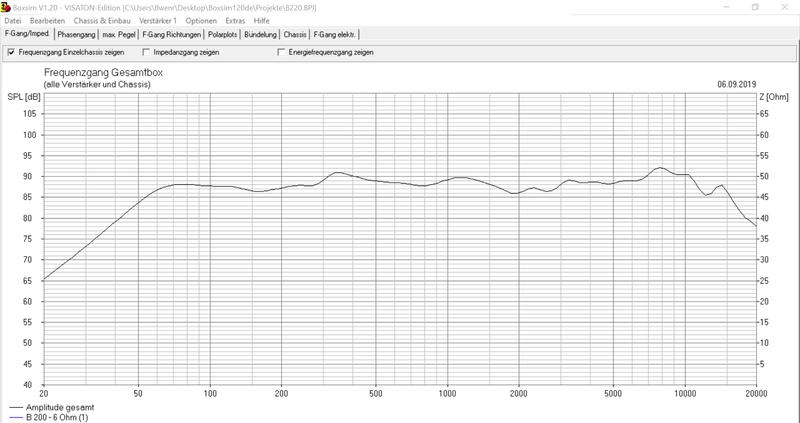The height and width of the screenshot is (423, 800).
Task: Switch to the F-Gang elektr. tab
Action: coord(335,35)
